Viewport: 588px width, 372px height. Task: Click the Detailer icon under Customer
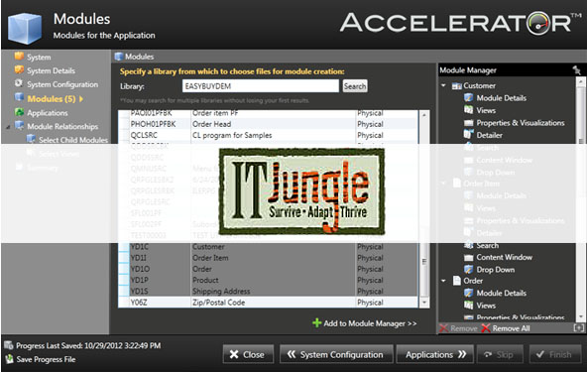point(468,135)
